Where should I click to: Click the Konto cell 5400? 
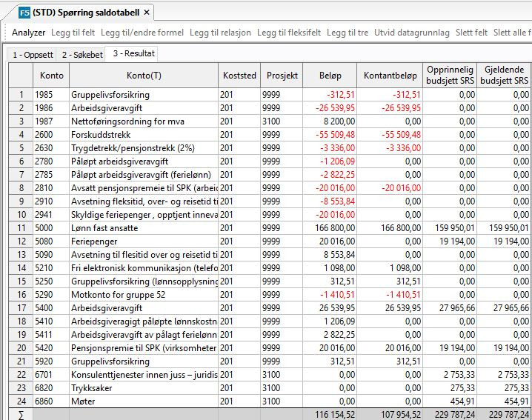click(51, 308)
